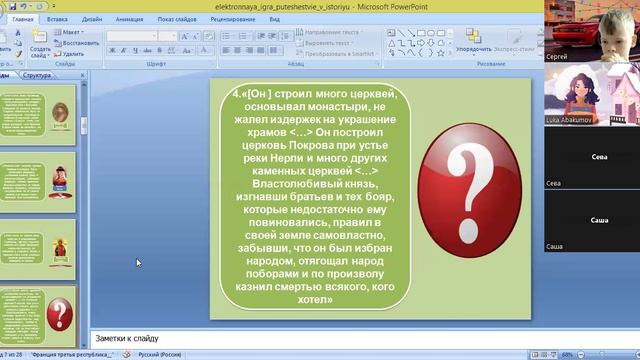Increase font size with grow font icon

(x=184, y=36)
